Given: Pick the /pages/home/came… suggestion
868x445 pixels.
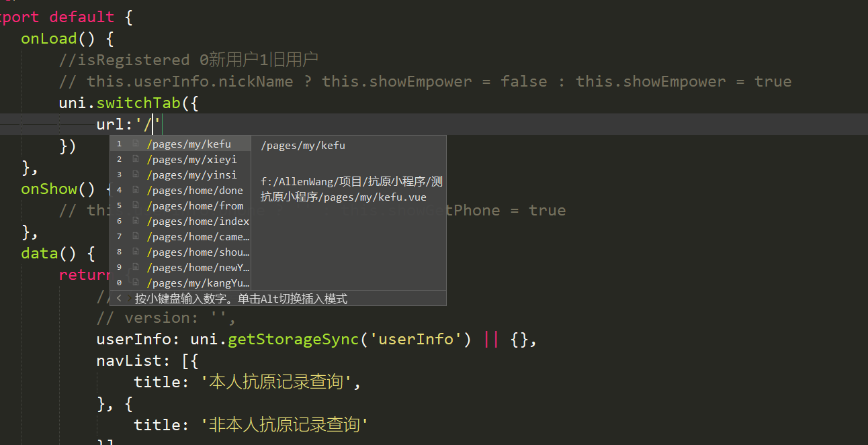Looking at the screenshot, I should (x=181, y=236).
